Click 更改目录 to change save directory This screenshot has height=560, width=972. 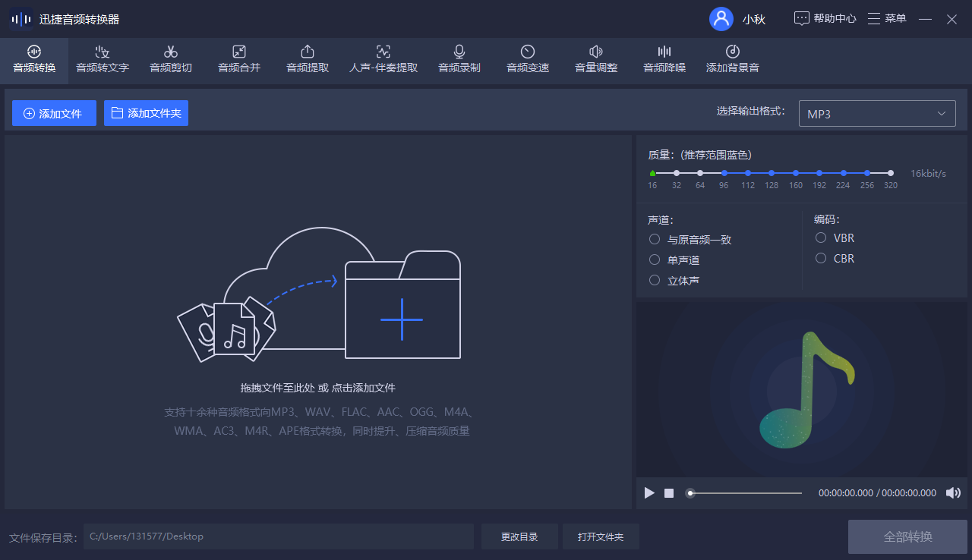[x=519, y=536]
